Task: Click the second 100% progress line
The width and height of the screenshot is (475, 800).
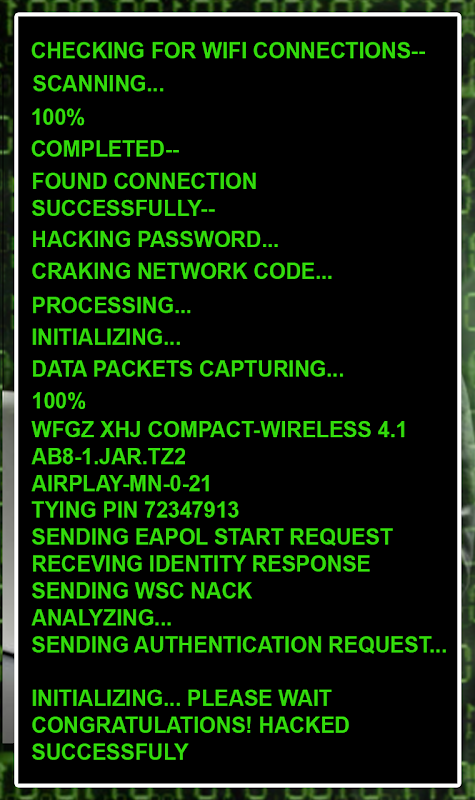Action: pyautogui.click(x=59, y=401)
